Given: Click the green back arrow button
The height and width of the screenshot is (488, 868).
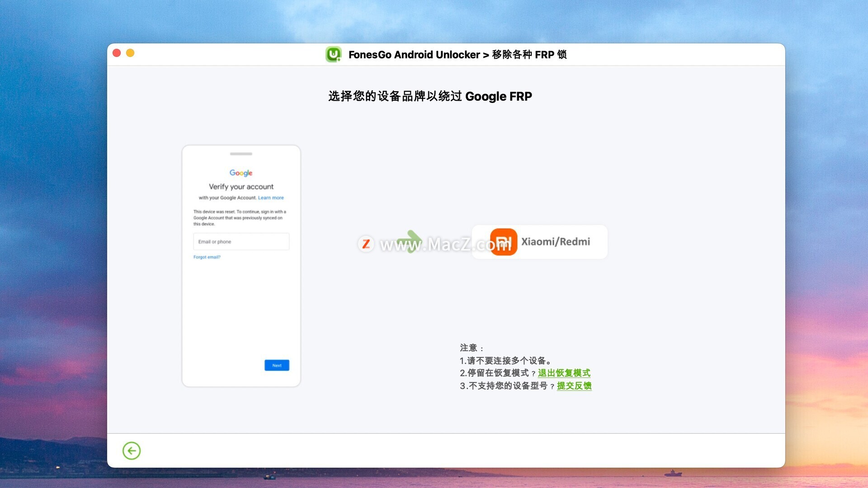Looking at the screenshot, I should [132, 450].
